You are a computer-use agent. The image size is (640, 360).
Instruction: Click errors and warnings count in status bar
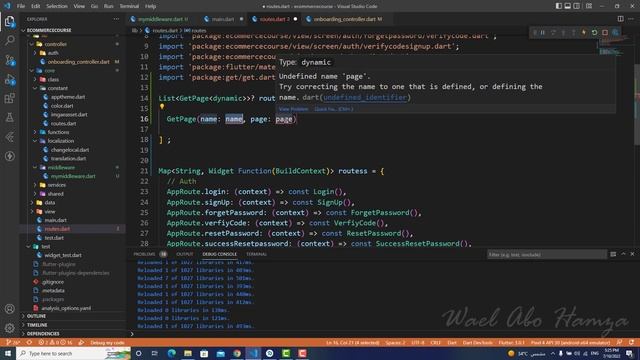tap(55, 343)
